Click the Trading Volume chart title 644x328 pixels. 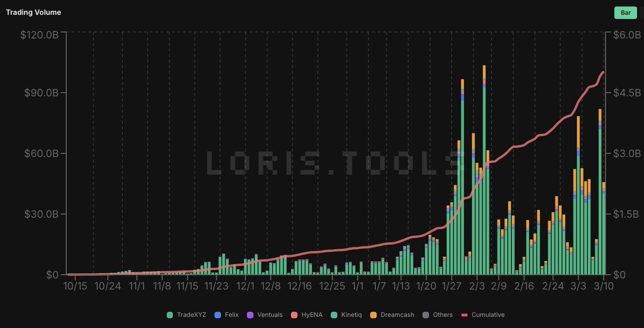33,12
